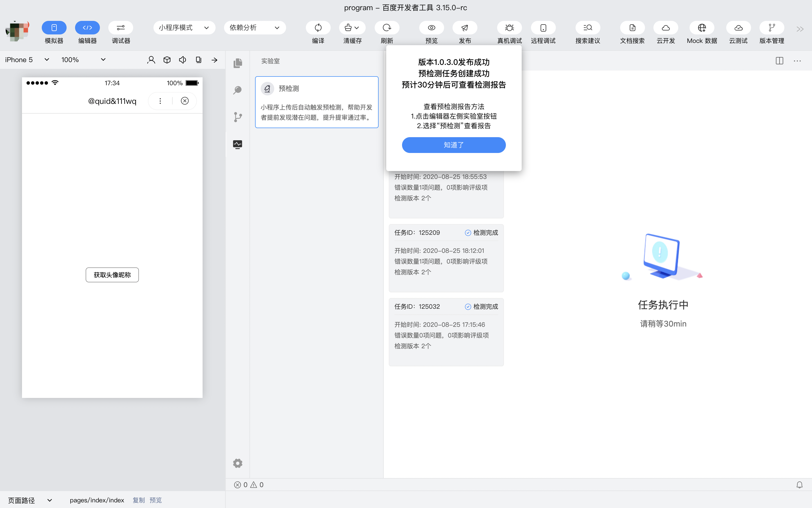
Task: Open 云开发 cloud icon
Action: [666, 28]
